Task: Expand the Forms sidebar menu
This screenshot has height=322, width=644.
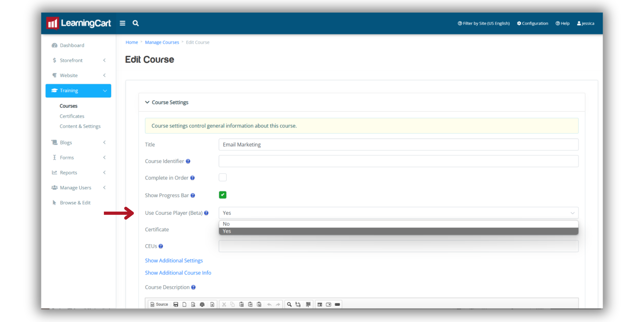Action: click(79, 158)
